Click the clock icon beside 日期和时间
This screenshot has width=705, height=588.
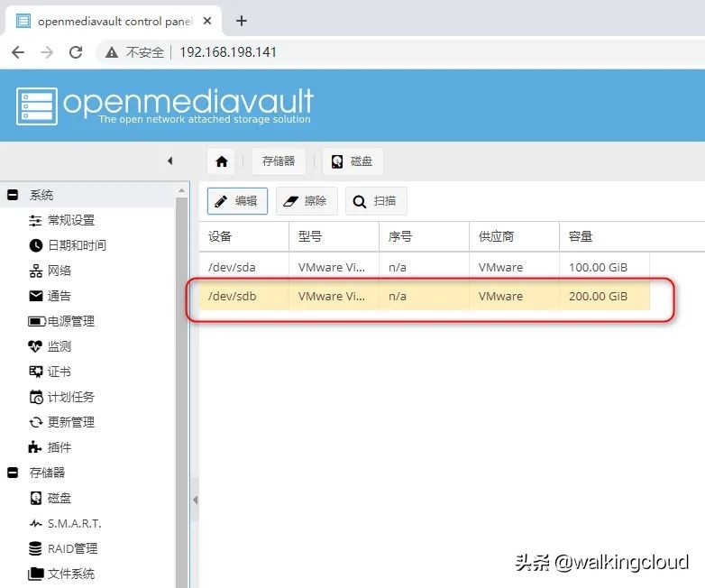[35, 245]
